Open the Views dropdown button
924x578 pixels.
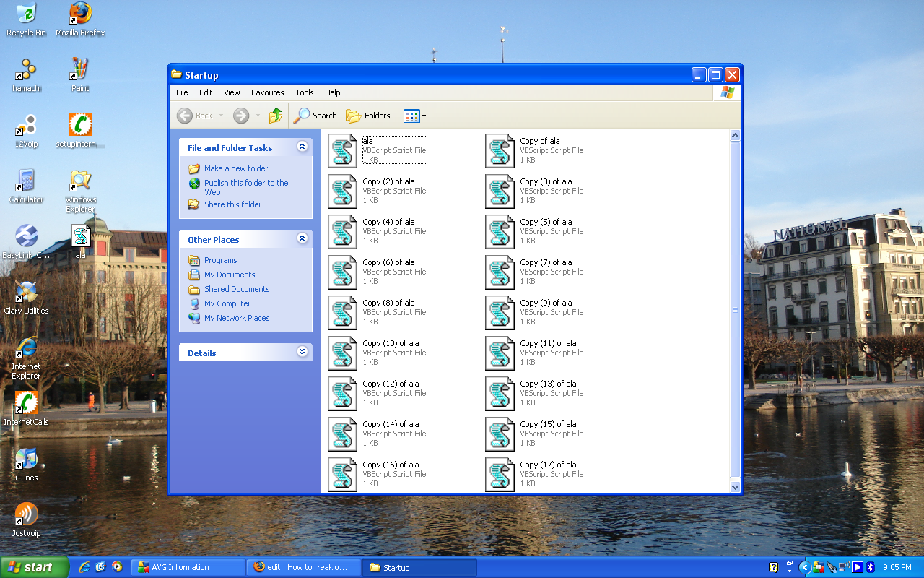414,116
